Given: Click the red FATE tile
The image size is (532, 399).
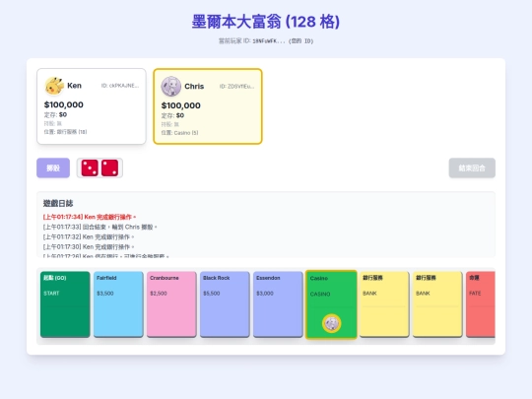Looking at the screenshot, I should coord(481,304).
